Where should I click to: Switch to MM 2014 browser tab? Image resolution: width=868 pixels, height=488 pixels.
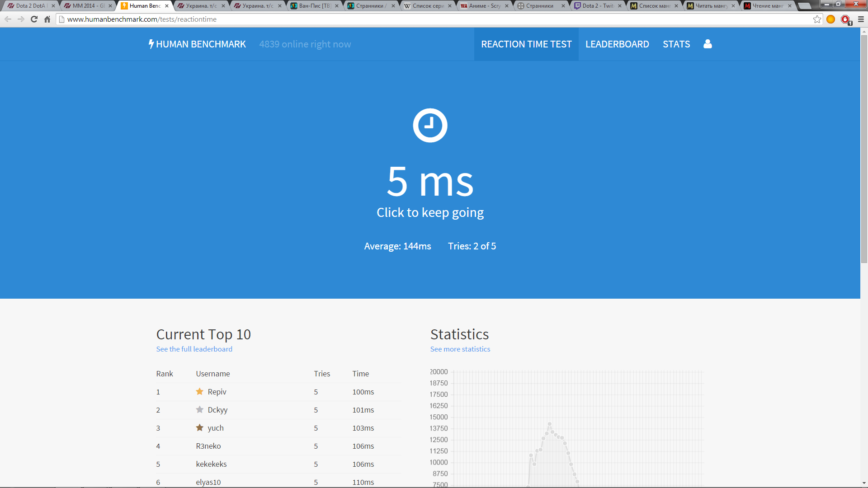point(88,6)
